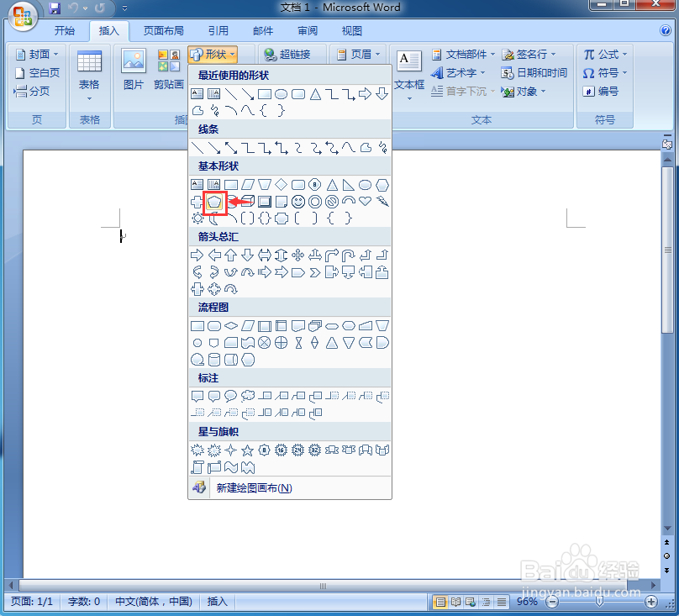
Task: Open the Review tab
Action: pos(308,31)
